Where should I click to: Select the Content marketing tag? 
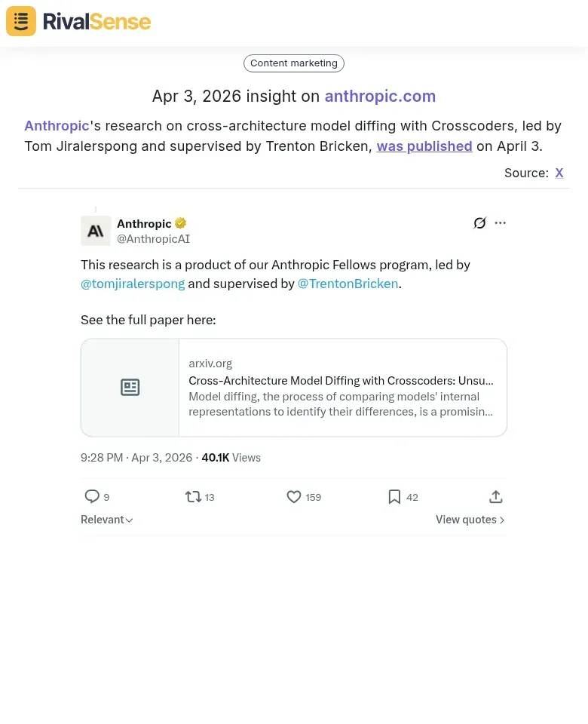tap(293, 63)
